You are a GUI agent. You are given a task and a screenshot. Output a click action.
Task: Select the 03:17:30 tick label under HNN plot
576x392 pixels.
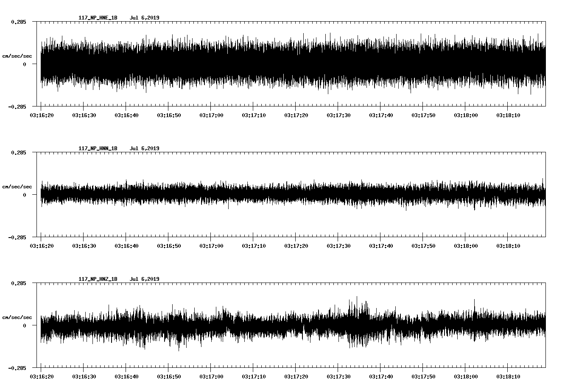338,246
